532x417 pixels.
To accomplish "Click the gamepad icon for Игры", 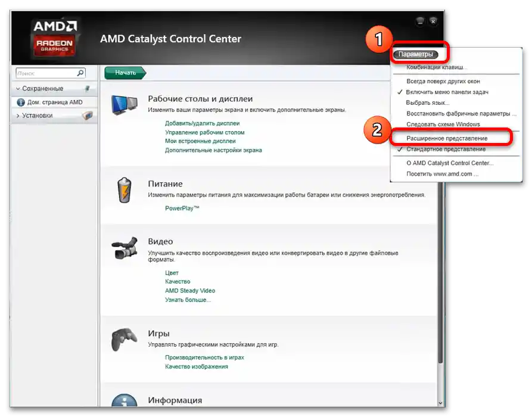I will click(124, 340).
